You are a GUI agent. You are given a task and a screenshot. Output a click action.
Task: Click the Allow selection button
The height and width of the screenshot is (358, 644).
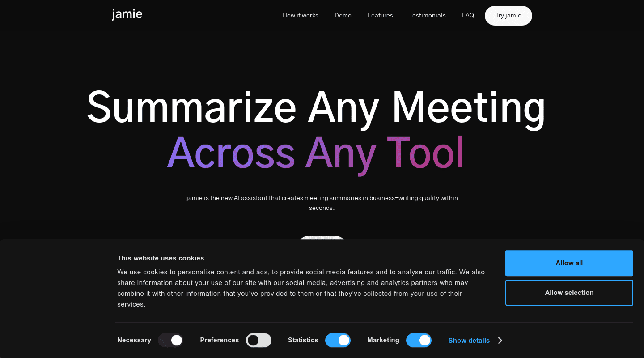point(569,293)
